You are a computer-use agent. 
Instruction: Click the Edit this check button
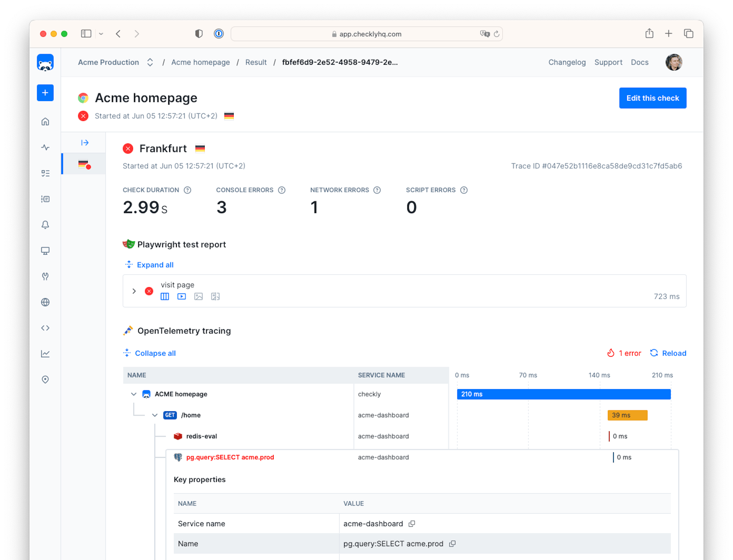pos(652,98)
